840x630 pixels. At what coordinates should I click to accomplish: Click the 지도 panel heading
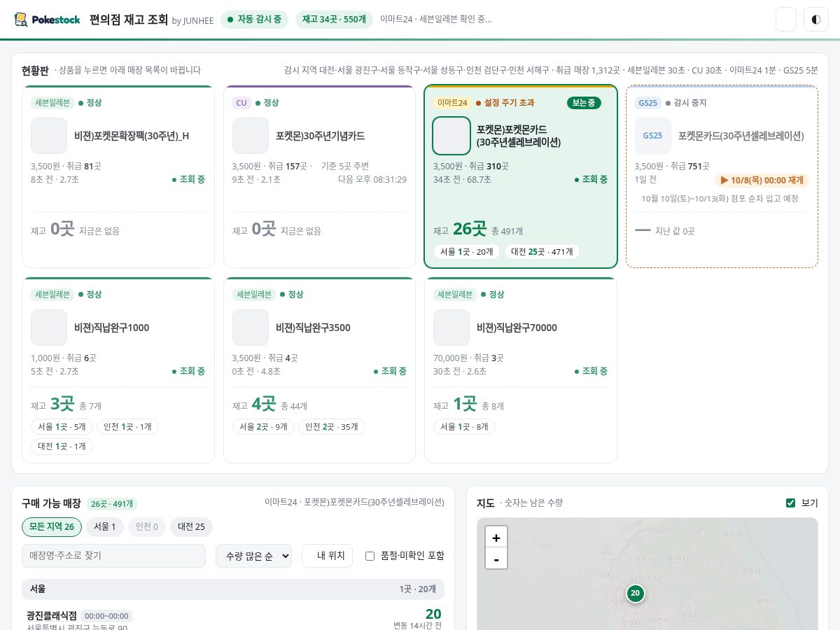[x=486, y=503]
